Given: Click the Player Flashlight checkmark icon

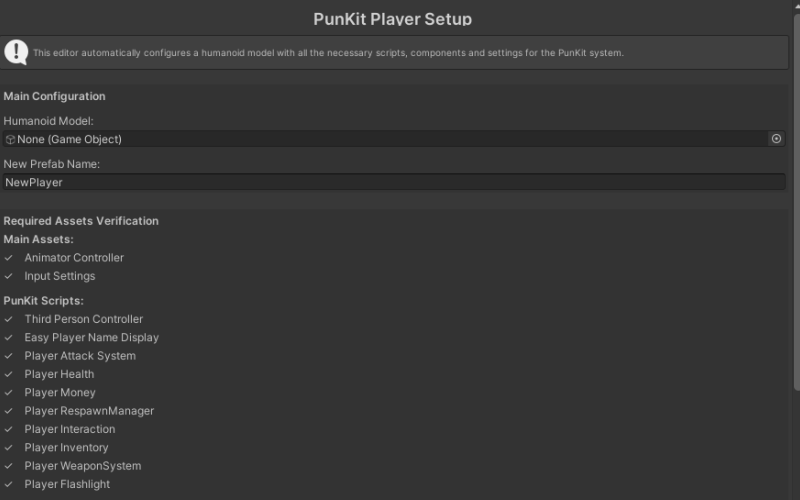Looking at the screenshot, I should coord(9,484).
